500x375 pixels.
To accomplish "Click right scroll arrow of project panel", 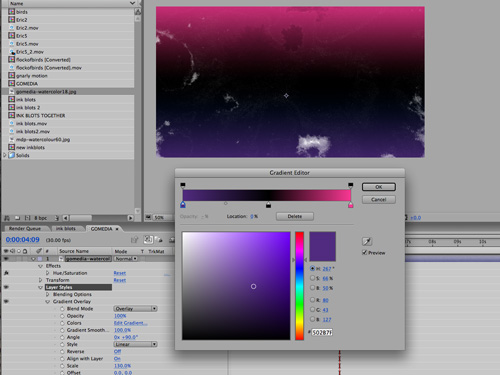I will click(130, 218).
